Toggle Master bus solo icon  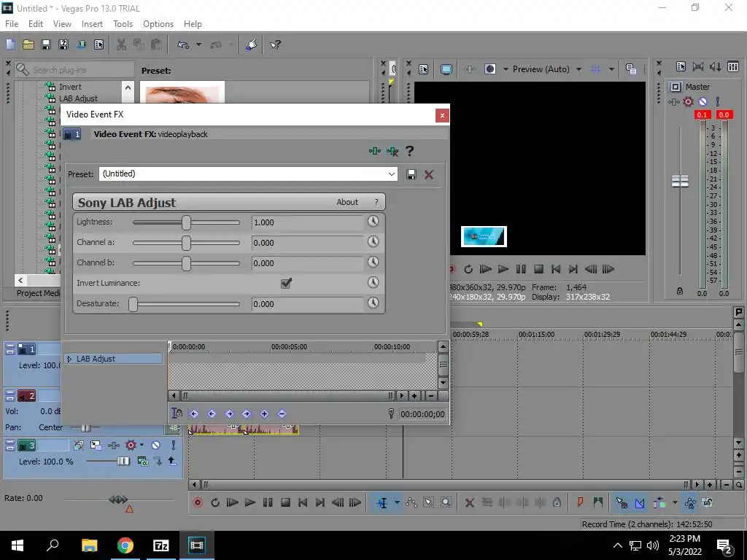[718, 101]
